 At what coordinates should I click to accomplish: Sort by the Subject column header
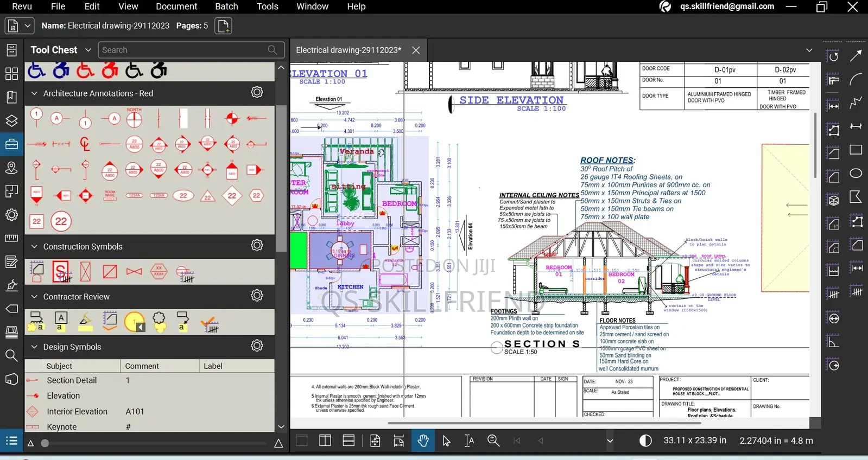point(73,366)
